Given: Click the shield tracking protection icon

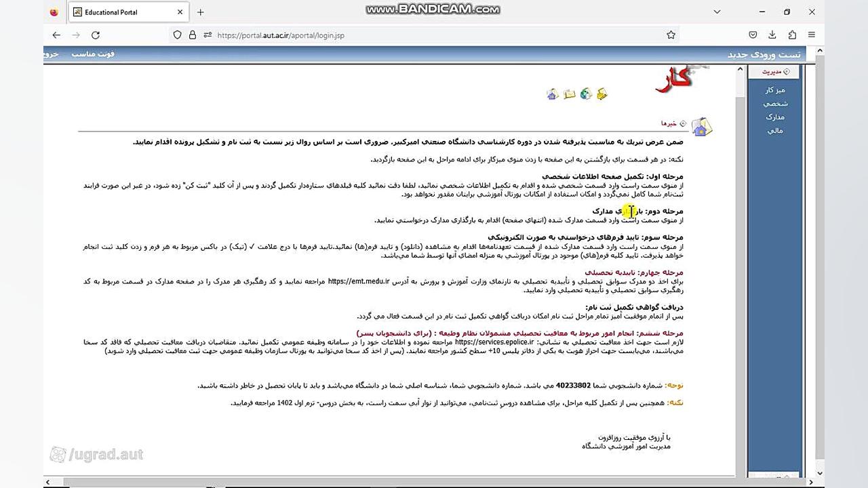Looking at the screenshot, I should pos(178,35).
